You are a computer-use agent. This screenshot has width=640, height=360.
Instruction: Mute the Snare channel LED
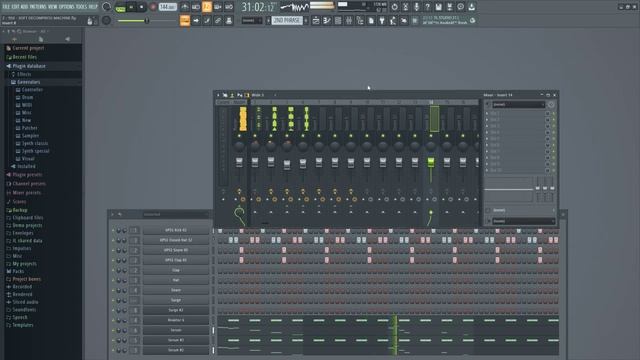(x=113, y=290)
